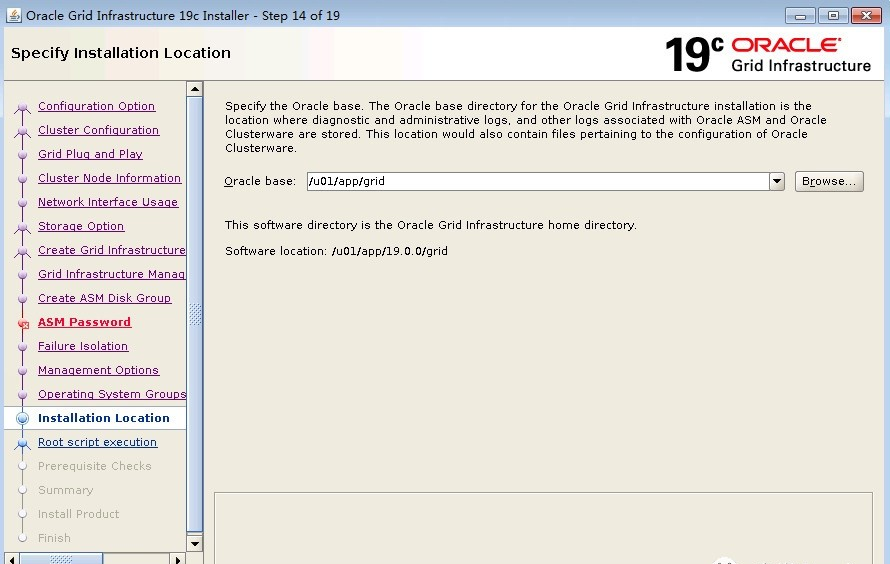Viewport: 890px width, 564px height.
Task: Return to ASM Password step
Action: (x=85, y=322)
